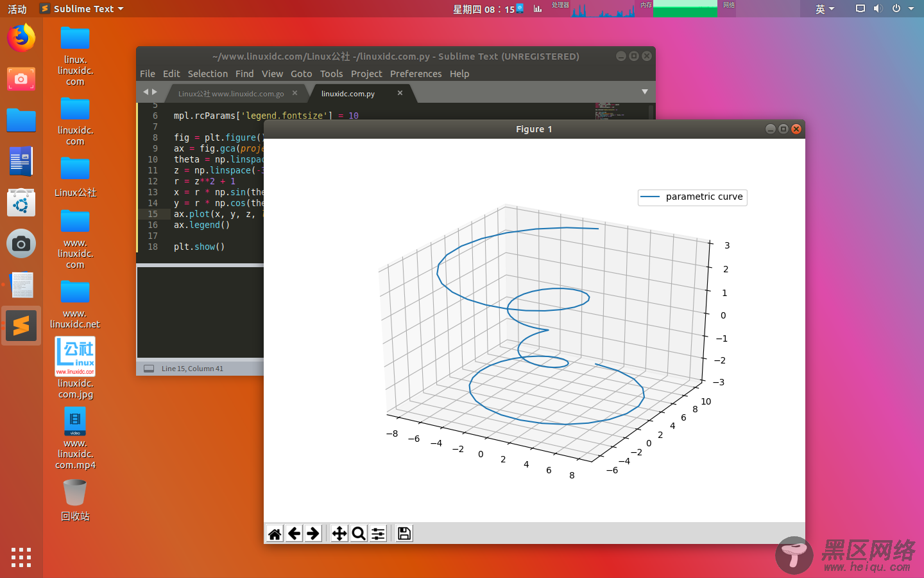
Task: Expand the system menu arrow
Action: click(911, 8)
